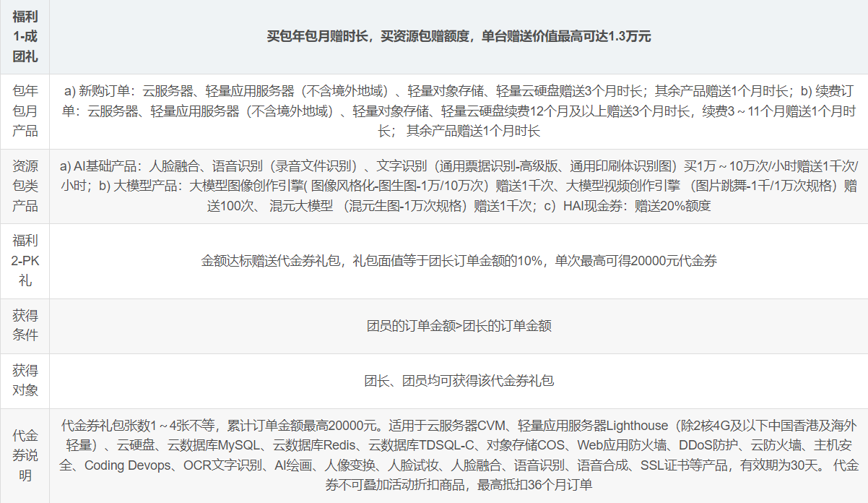Click the 福利1-成团礼 header cell
Screen dimensions: 868x503
pyautogui.click(x=25, y=36)
